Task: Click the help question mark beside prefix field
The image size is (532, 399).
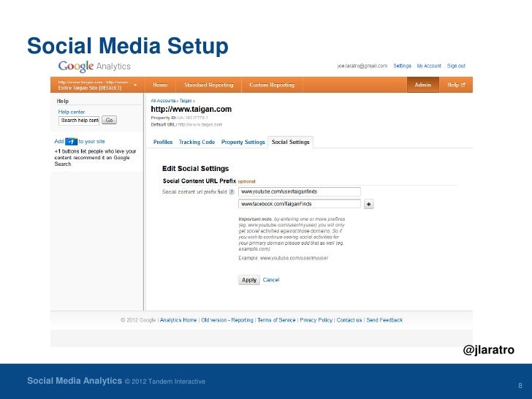Action: point(232,191)
